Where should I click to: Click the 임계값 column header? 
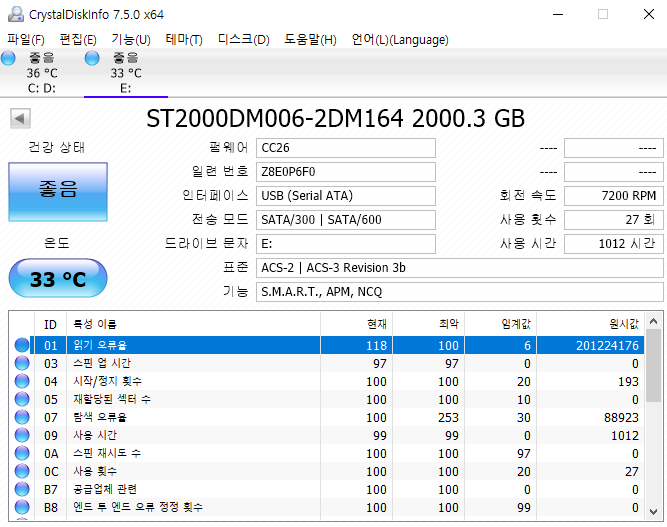[500, 325]
